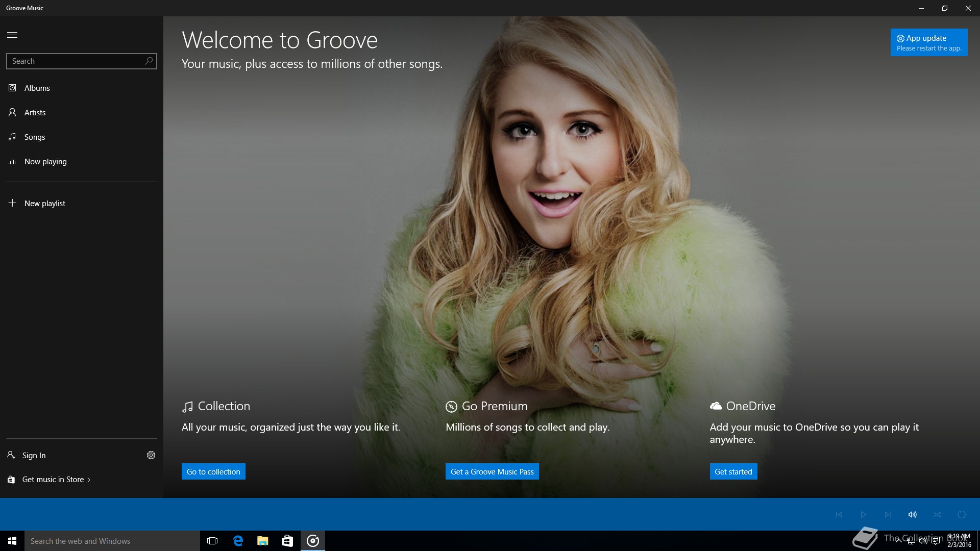The height and width of the screenshot is (551, 980).
Task: Open the volume control in player bar
Action: click(913, 514)
